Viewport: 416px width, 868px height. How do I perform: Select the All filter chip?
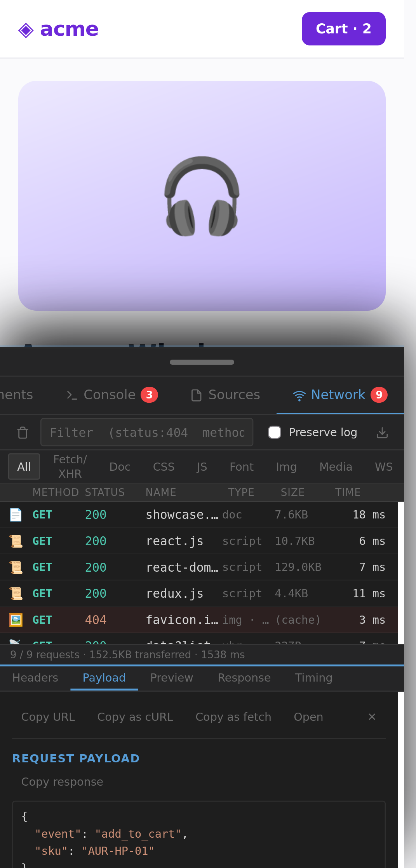[24, 466]
